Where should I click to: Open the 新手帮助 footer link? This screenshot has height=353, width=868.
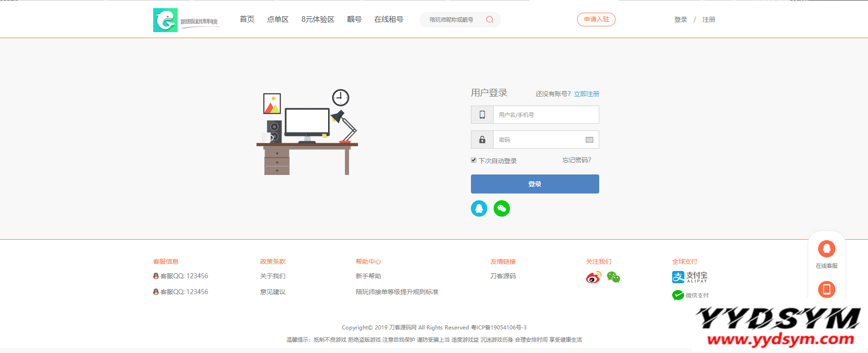(x=369, y=276)
